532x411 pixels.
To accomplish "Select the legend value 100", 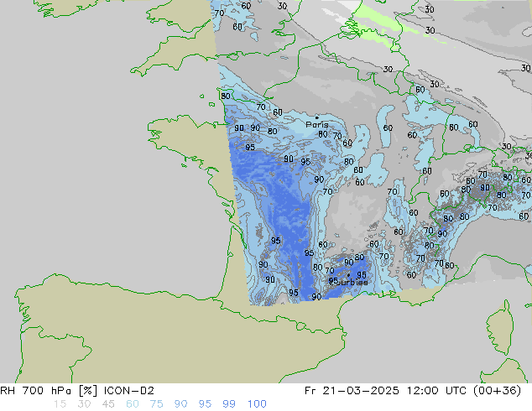I will pos(257,404).
